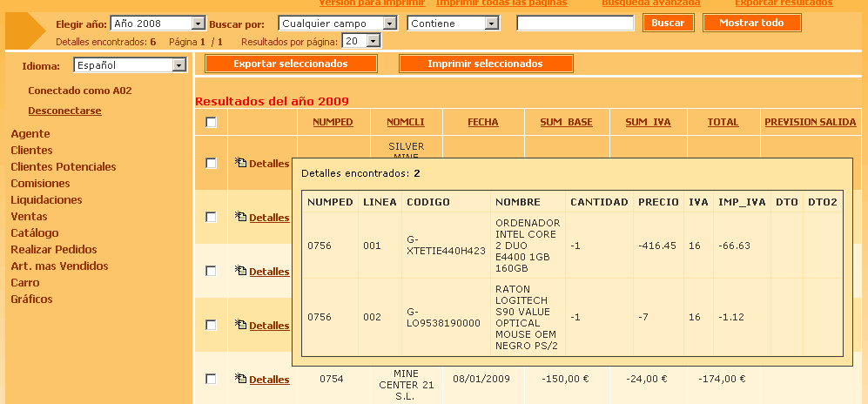Click the details icon in the second result row
Screen dimensions: 868x404
(241, 218)
